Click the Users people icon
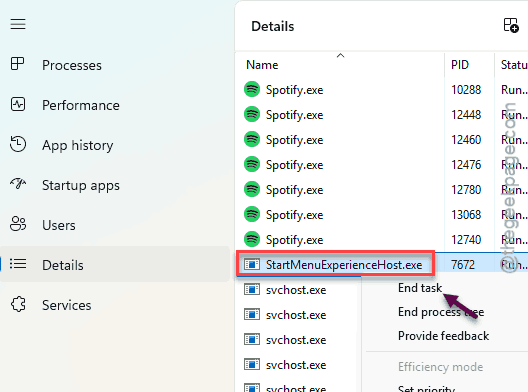Image resolution: width=528 pixels, height=392 pixels. pos(18,224)
